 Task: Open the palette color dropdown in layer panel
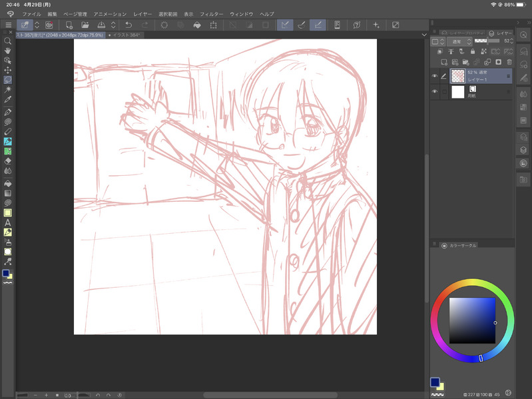437,41
